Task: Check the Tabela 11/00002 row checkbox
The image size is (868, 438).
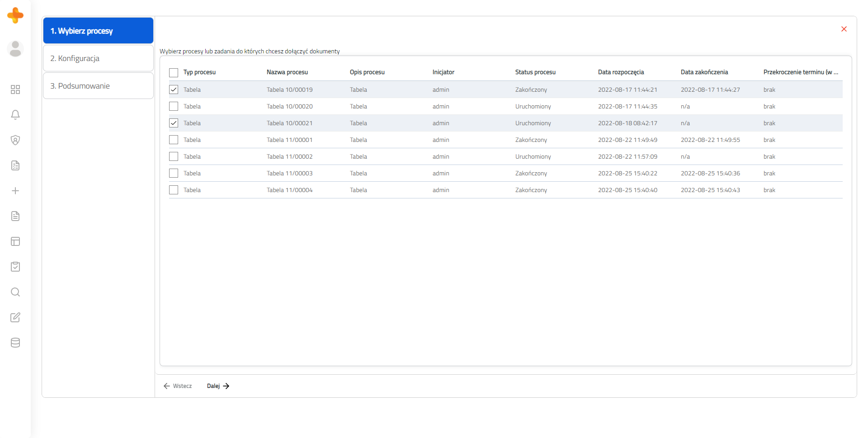Action: [x=174, y=156]
